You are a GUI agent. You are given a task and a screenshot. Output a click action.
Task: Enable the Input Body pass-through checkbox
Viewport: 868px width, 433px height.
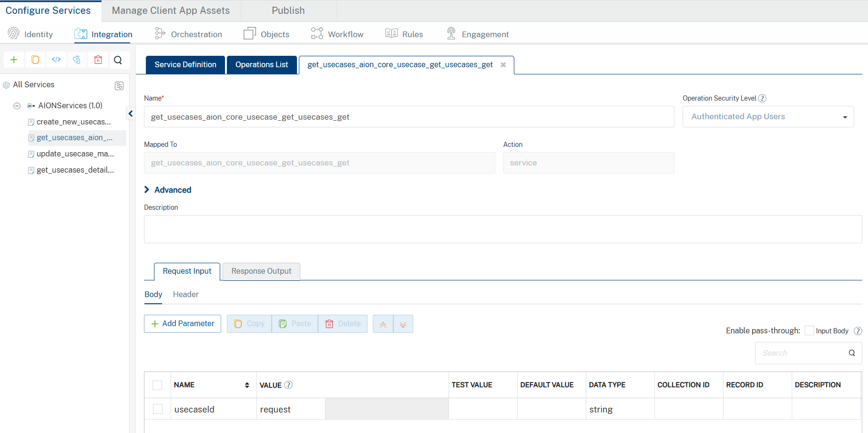click(x=809, y=330)
